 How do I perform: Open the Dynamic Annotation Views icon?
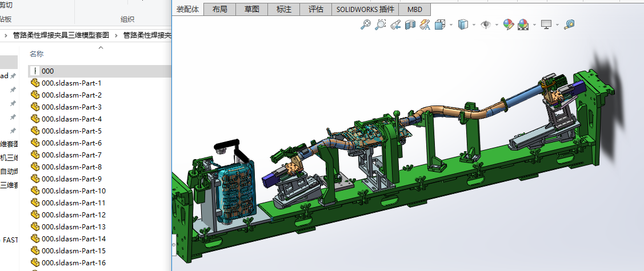[425, 25]
